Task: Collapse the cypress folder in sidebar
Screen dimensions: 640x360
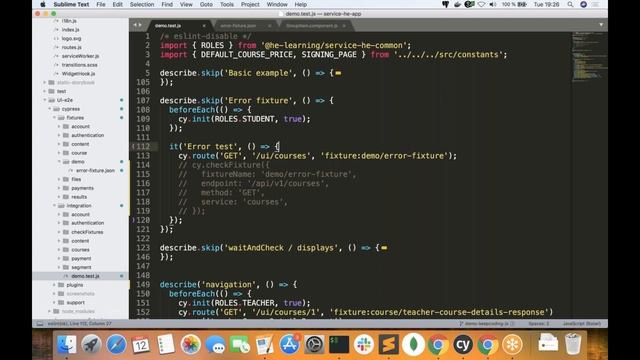Action: 50,109
